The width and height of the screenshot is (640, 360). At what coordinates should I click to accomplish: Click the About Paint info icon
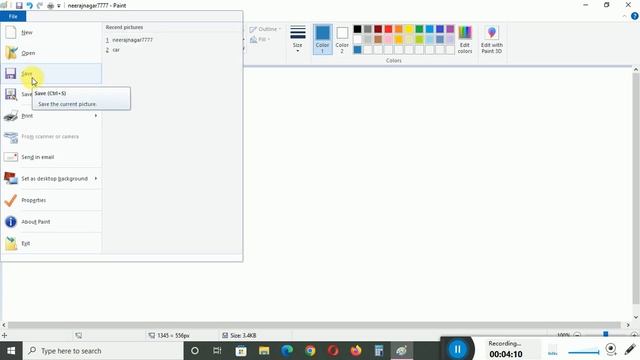(11, 222)
